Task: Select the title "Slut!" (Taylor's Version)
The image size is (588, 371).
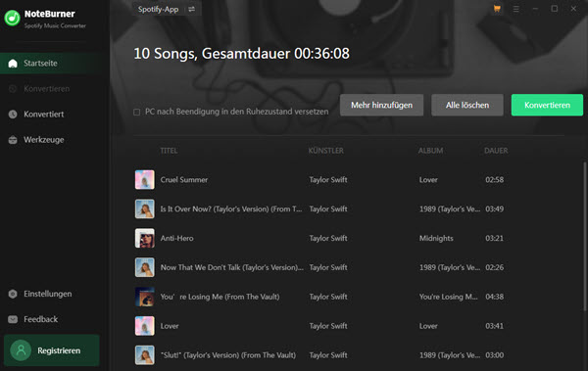Action: point(228,355)
